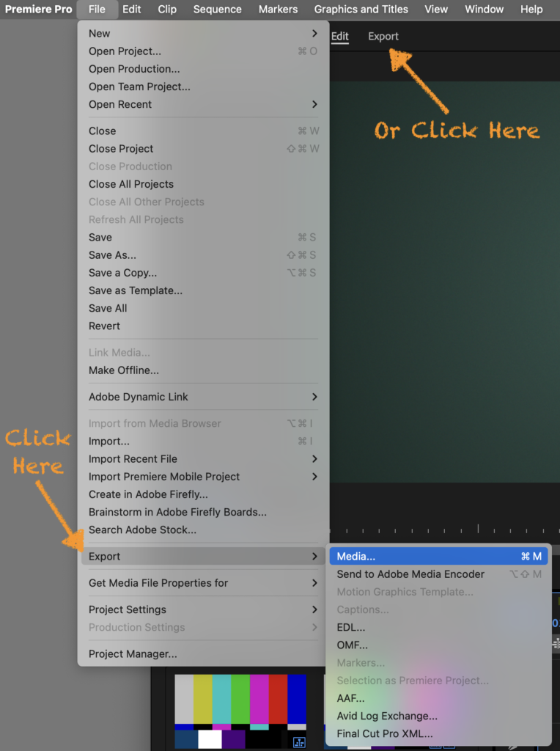Choose Create in Adobe Firefly...

click(x=148, y=494)
